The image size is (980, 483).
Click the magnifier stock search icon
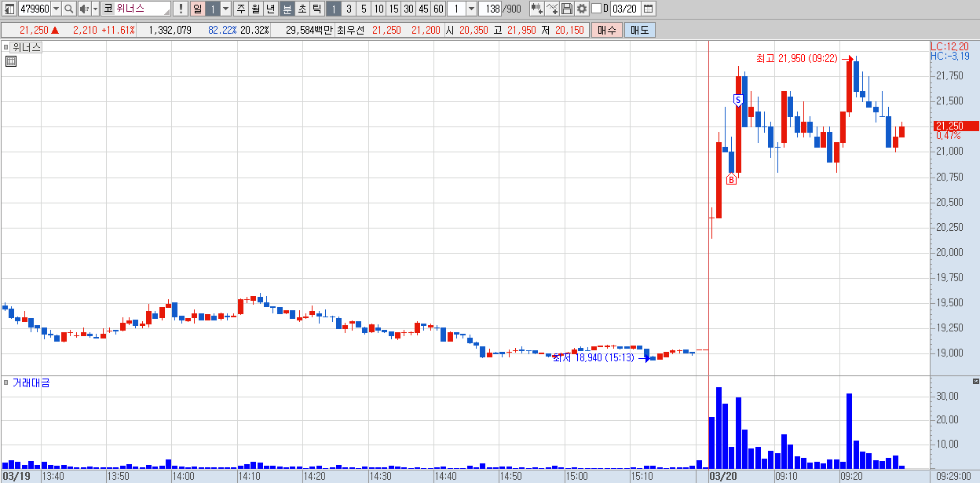[x=69, y=9]
